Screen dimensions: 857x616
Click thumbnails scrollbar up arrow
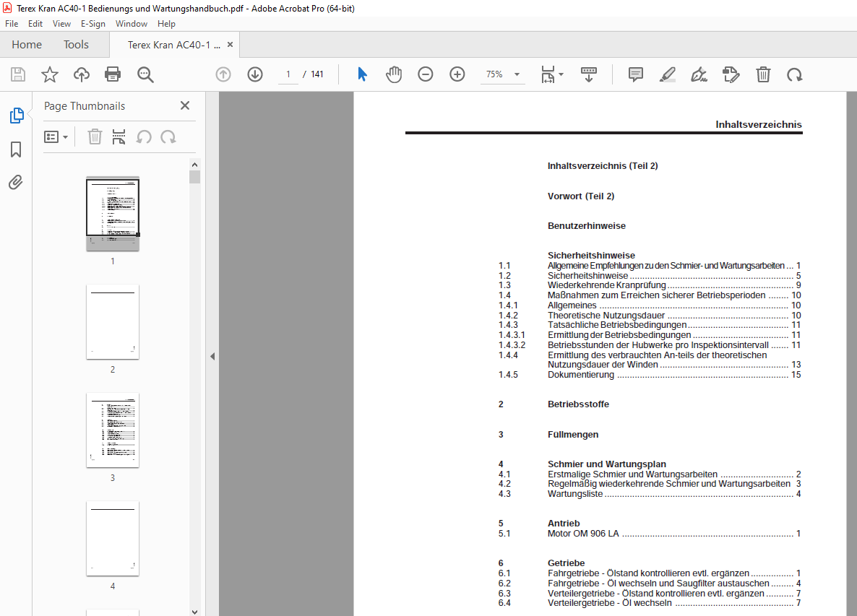coord(194,165)
